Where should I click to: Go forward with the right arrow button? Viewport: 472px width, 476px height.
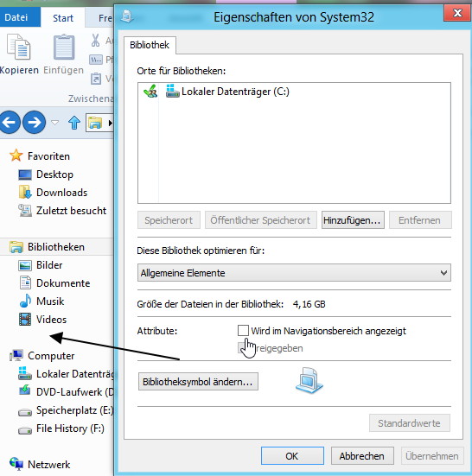coord(35,123)
